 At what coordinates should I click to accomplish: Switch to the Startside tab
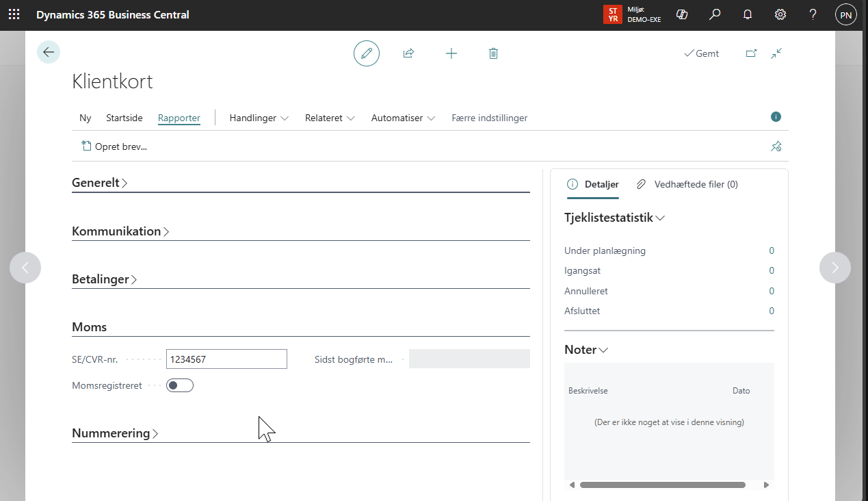(x=124, y=118)
